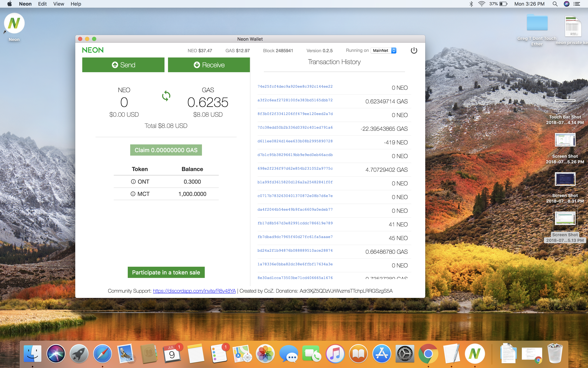This screenshot has width=588, height=368.
Task: Click Claim 0.00000000 GAS button
Action: click(166, 150)
